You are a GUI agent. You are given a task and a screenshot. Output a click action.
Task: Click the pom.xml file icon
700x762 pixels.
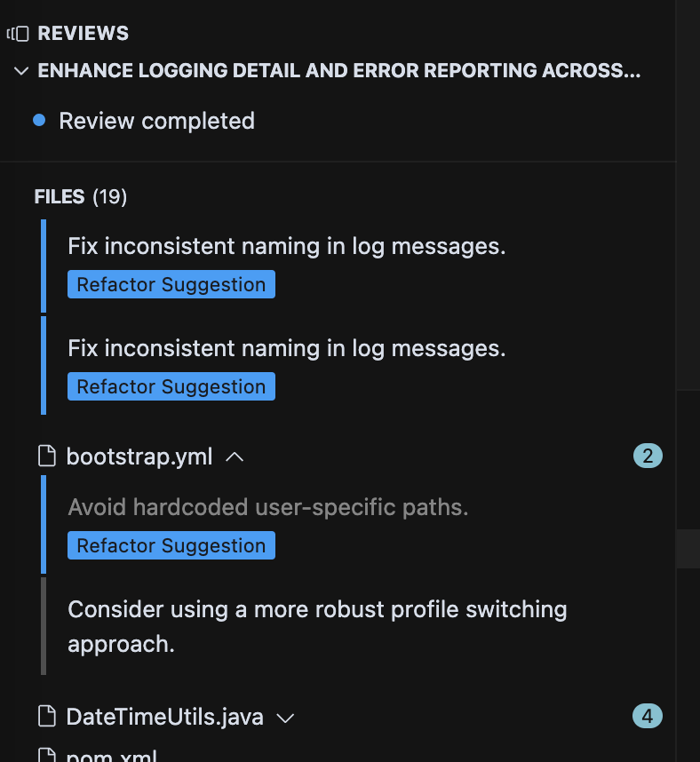click(x=47, y=755)
